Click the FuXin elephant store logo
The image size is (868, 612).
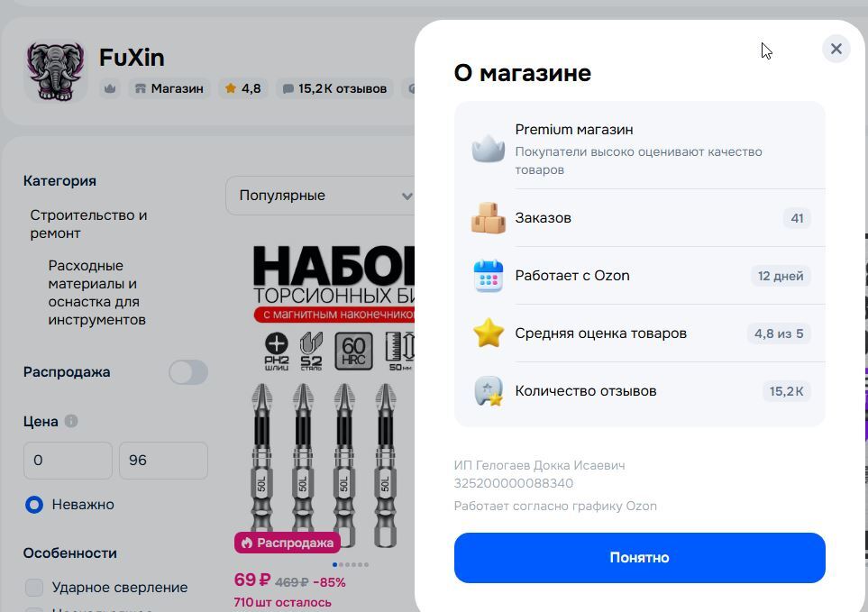pos(55,72)
